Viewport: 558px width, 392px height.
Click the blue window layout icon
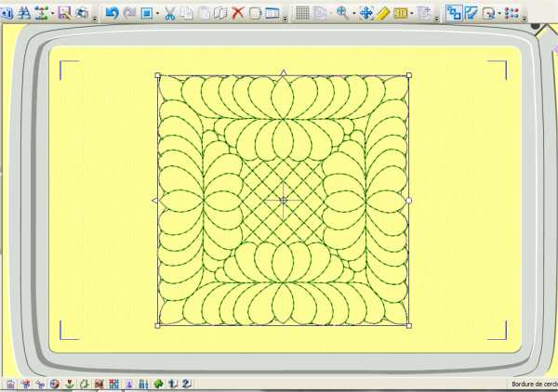click(x=272, y=13)
